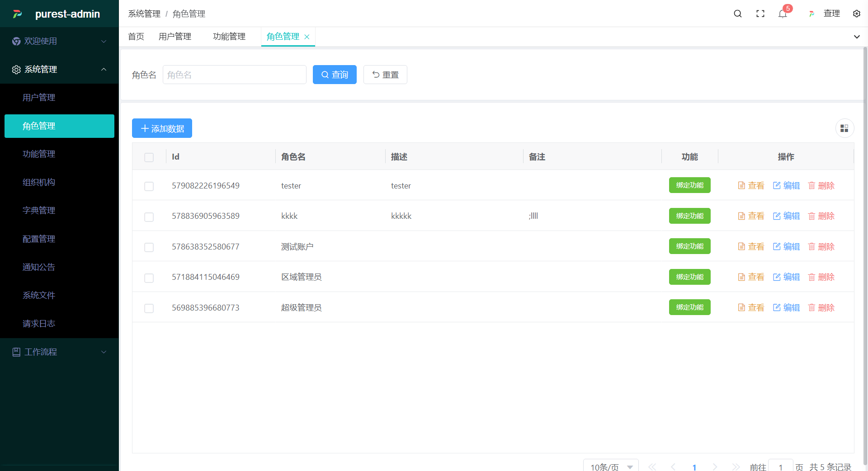The height and width of the screenshot is (471, 868).
Task: Delete the tester role row
Action: 821,185
